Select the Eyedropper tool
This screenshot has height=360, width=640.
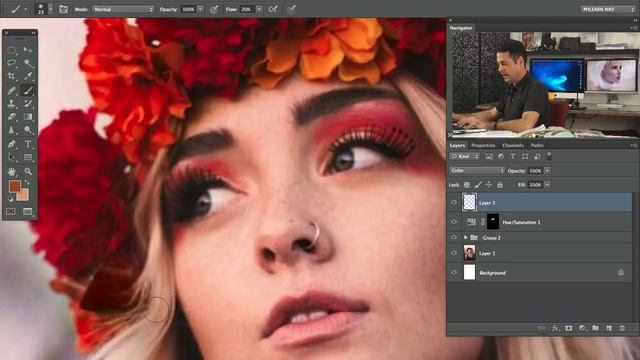28,76
